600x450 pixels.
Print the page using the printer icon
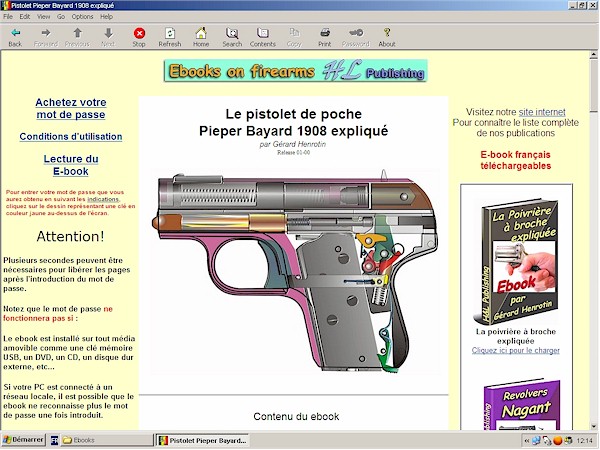coord(325,33)
